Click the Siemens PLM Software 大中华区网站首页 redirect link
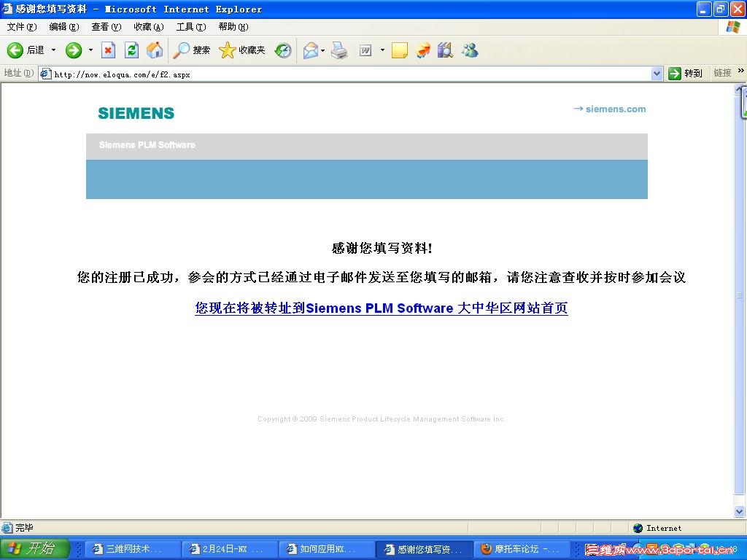The width and height of the screenshot is (747, 560). (x=381, y=308)
